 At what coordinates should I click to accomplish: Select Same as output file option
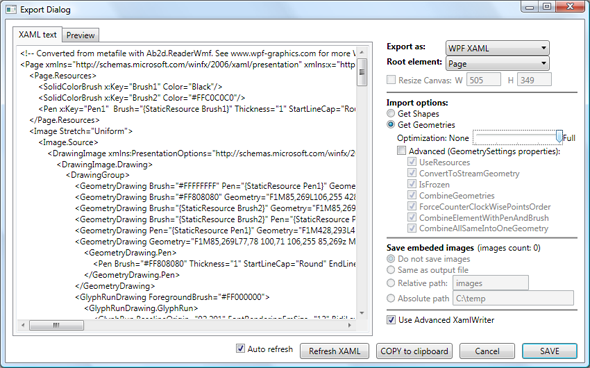pyautogui.click(x=391, y=270)
